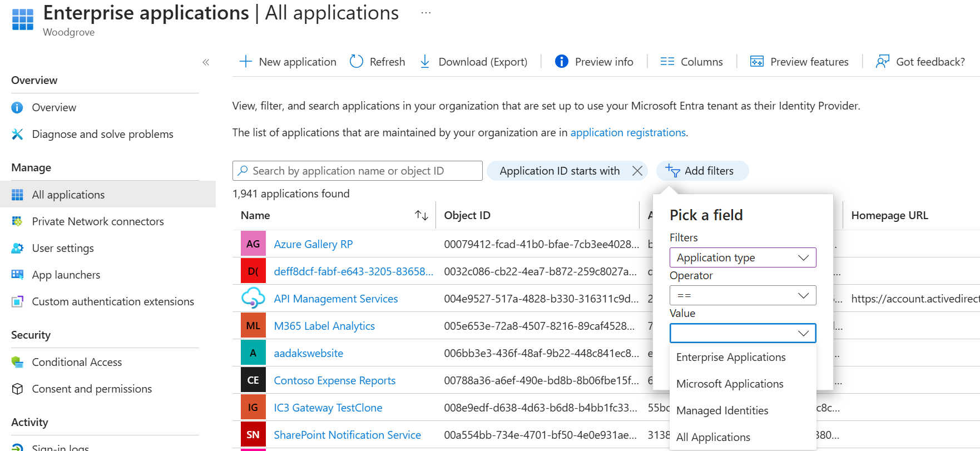The height and width of the screenshot is (451, 980).
Task: Click the Download (Export) arrow icon
Action: (x=425, y=62)
